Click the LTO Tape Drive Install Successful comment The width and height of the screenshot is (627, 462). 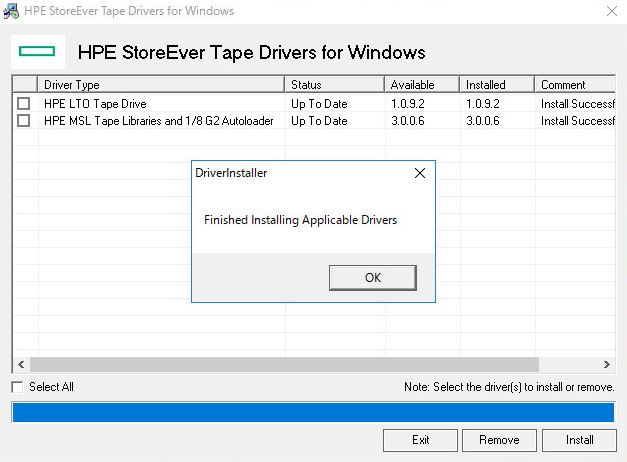coord(578,104)
